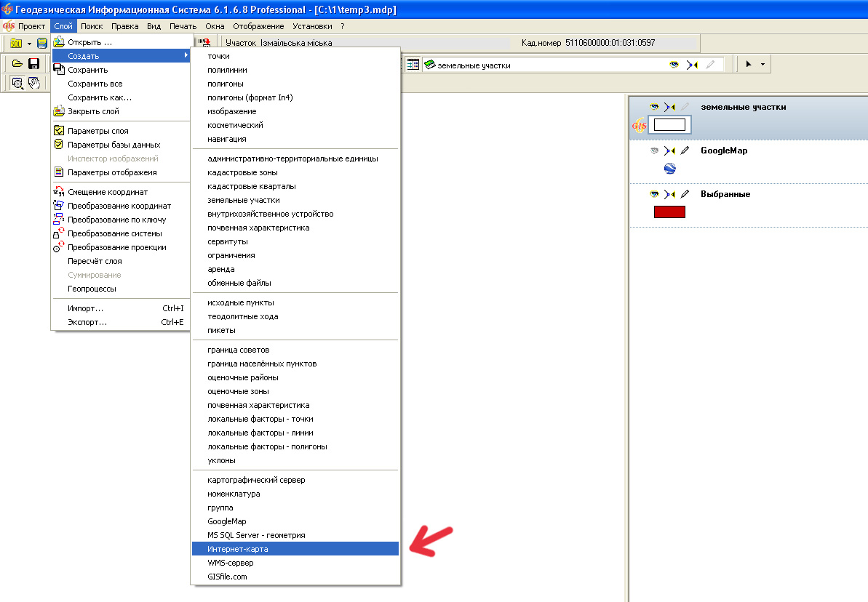
Task: Choose Открыть ... from the Слой menu
Action: click(x=121, y=42)
